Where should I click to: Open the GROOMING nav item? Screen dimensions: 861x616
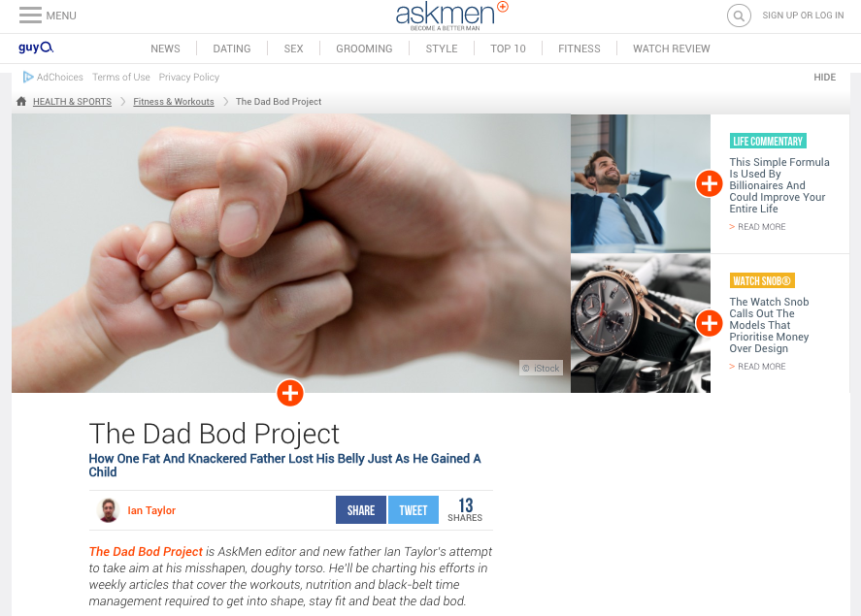click(x=364, y=49)
